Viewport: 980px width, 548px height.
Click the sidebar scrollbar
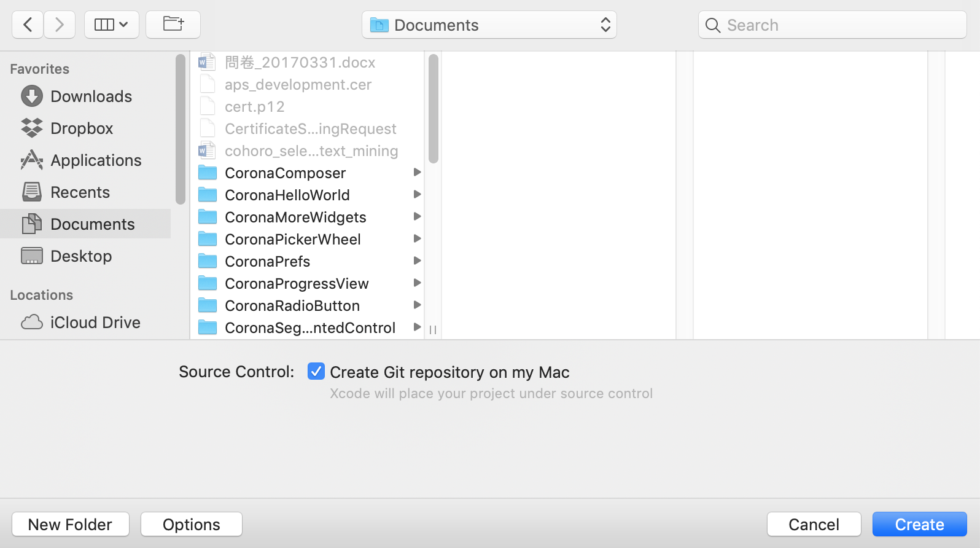[180, 129]
